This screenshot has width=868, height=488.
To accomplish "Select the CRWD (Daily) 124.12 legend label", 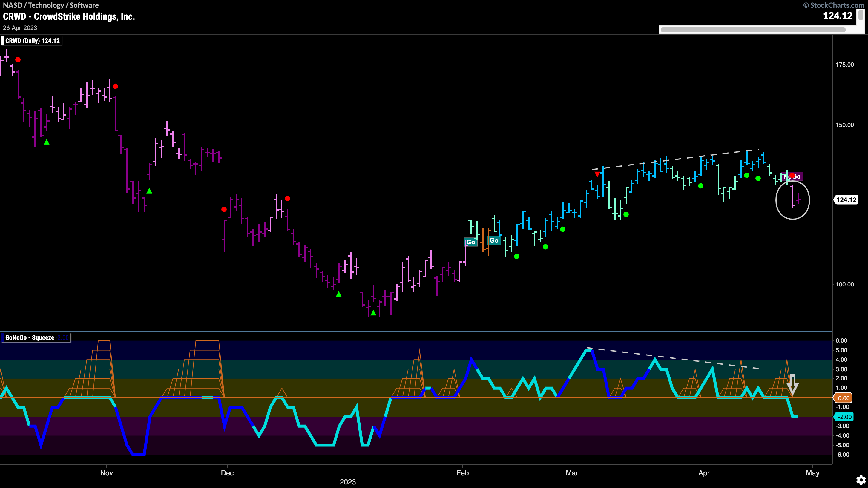I will tap(32, 41).
